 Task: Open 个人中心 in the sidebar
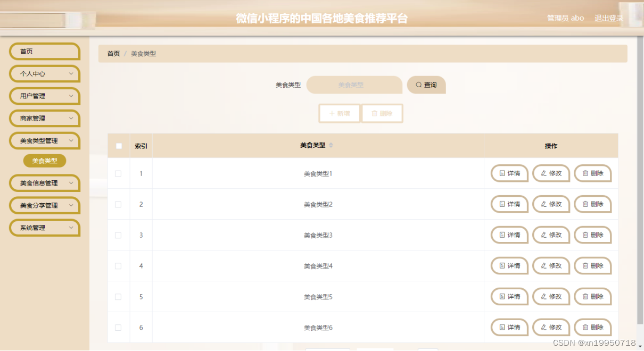(45, 74)
